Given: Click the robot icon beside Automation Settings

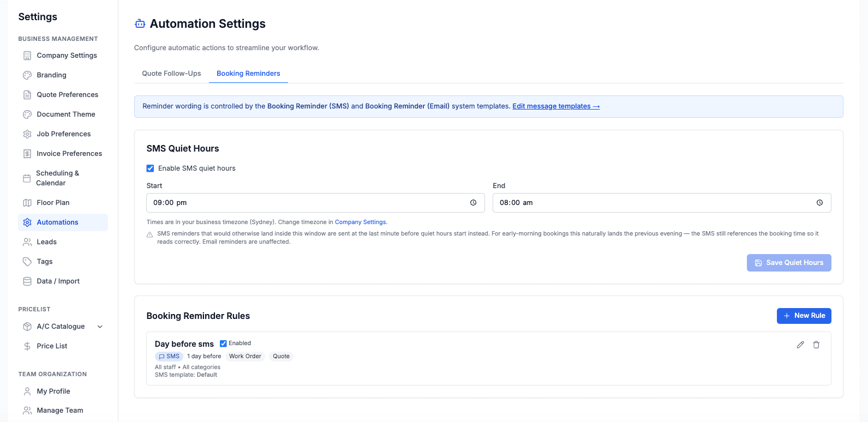Looking at the screenshot, I should (140, 23).
